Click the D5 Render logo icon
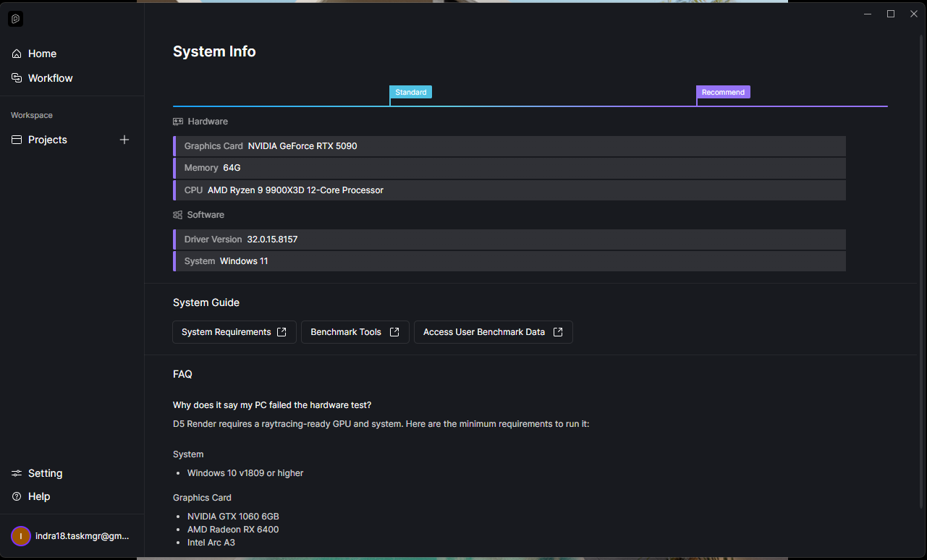Image resolution: width=927 pixels, height=560 pixels. (16, 20)
